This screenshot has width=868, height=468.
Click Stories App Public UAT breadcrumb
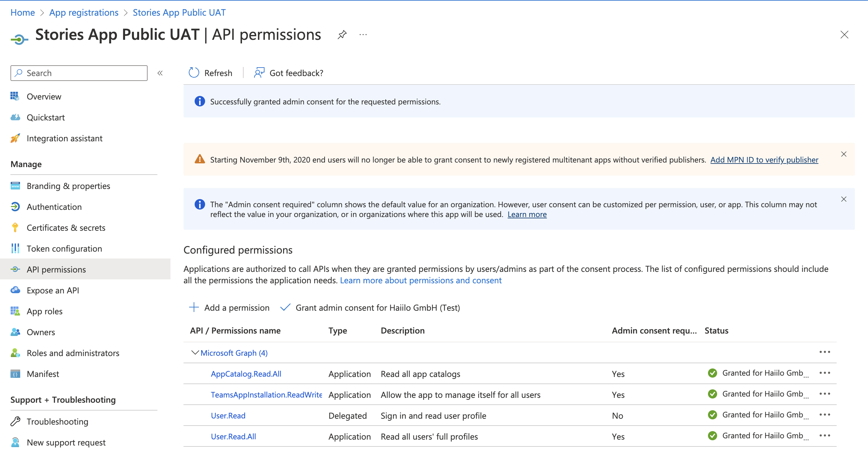point(179,12)
